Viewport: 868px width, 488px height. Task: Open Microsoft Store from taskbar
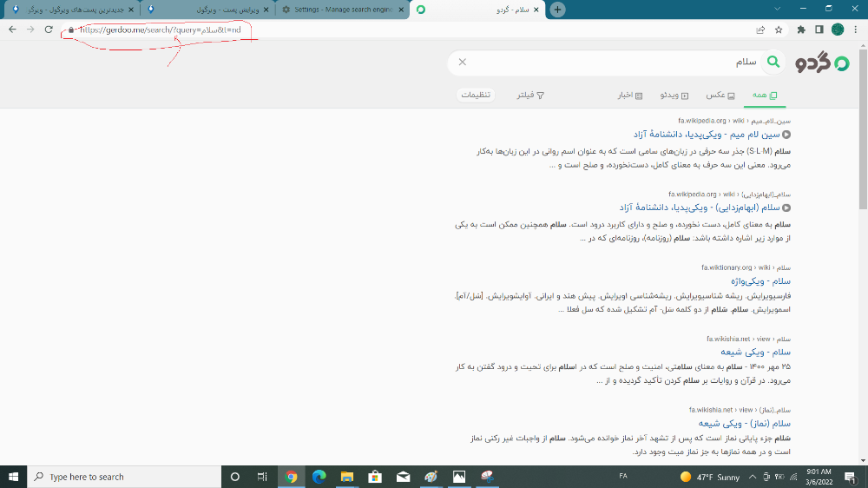coord(375,477)
